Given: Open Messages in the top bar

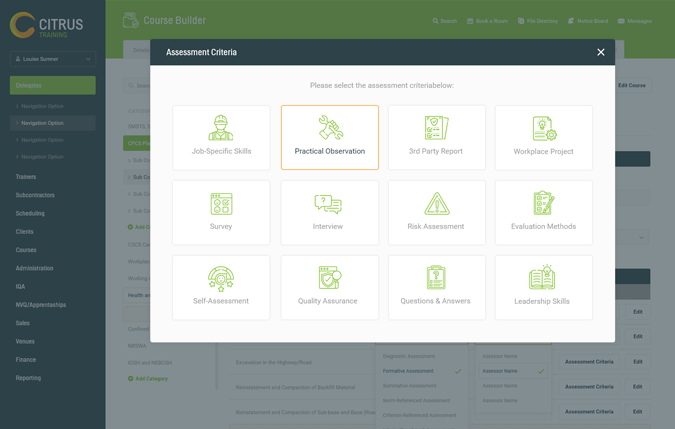Looking at the screenshot, I should click(635, 21).
